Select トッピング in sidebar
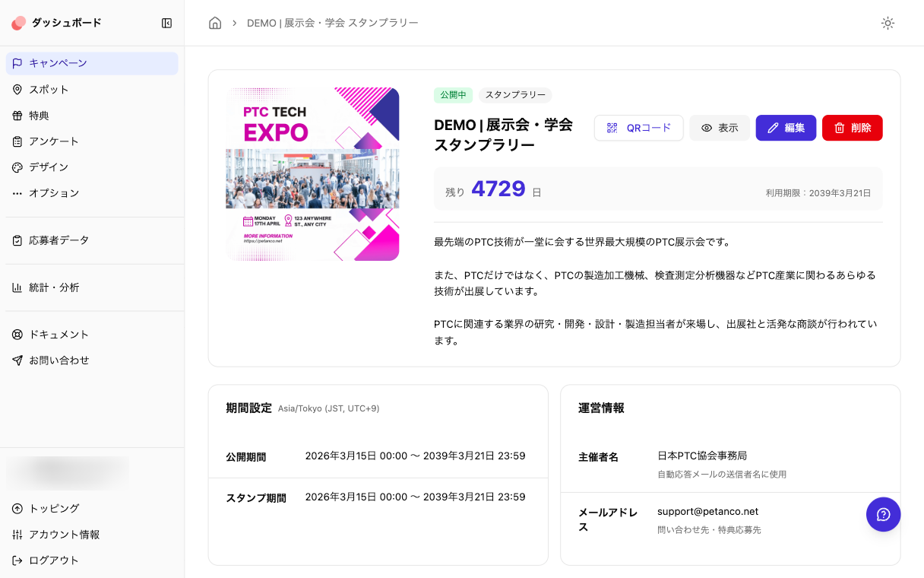This screenshot has height=578, width=924. coord(92,509)
